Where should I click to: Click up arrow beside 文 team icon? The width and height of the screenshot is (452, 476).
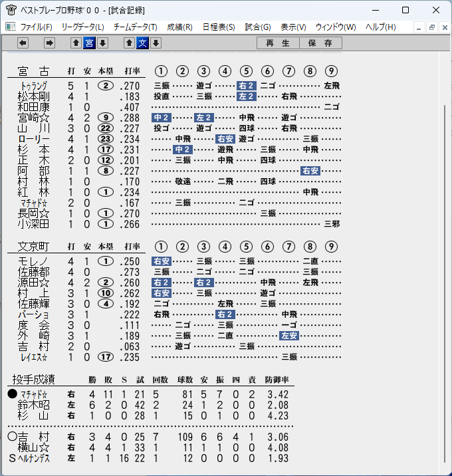coord(129,43)
